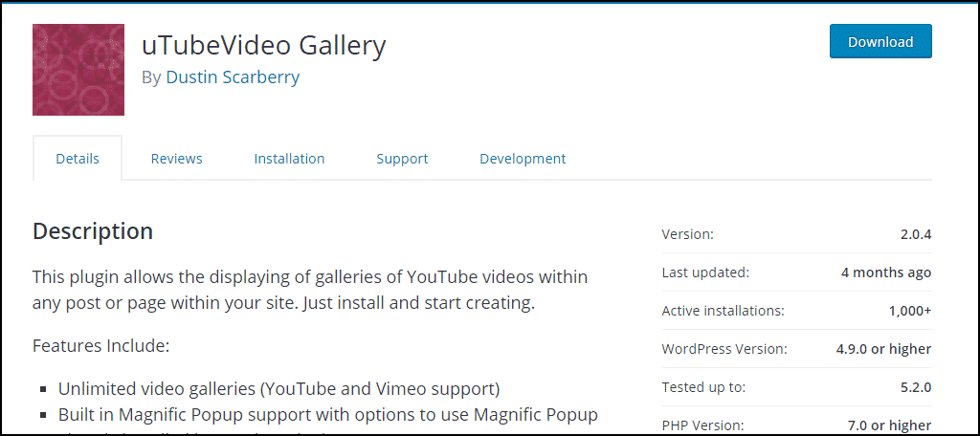
Task: Open the Installation tab
Action: coord(289,159)
